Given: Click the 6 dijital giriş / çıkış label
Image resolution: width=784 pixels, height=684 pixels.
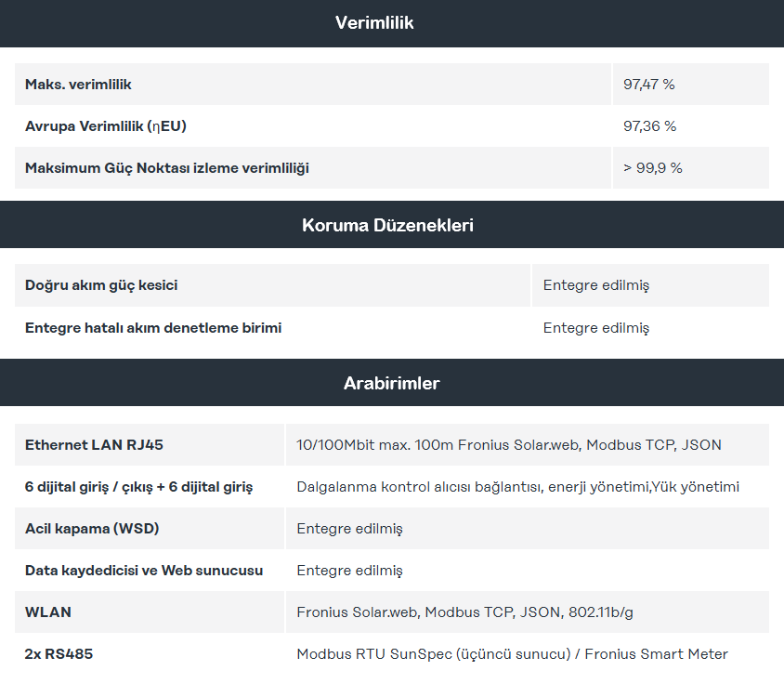Looking at the screenshot, I should click(138, 487).
